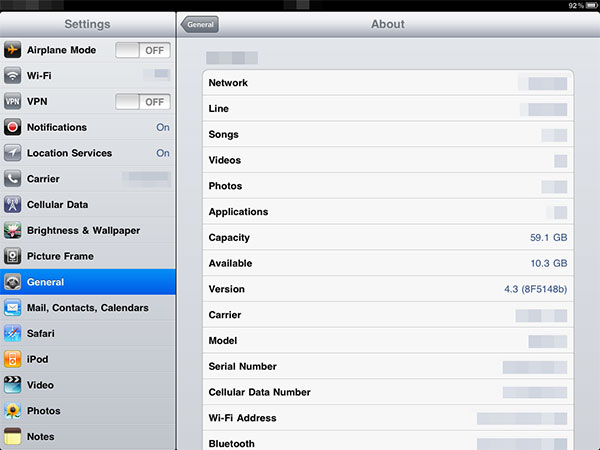Check the battery indicator in status bar
600x450 pixels.
pyautogui.click(x=592, y=5)
